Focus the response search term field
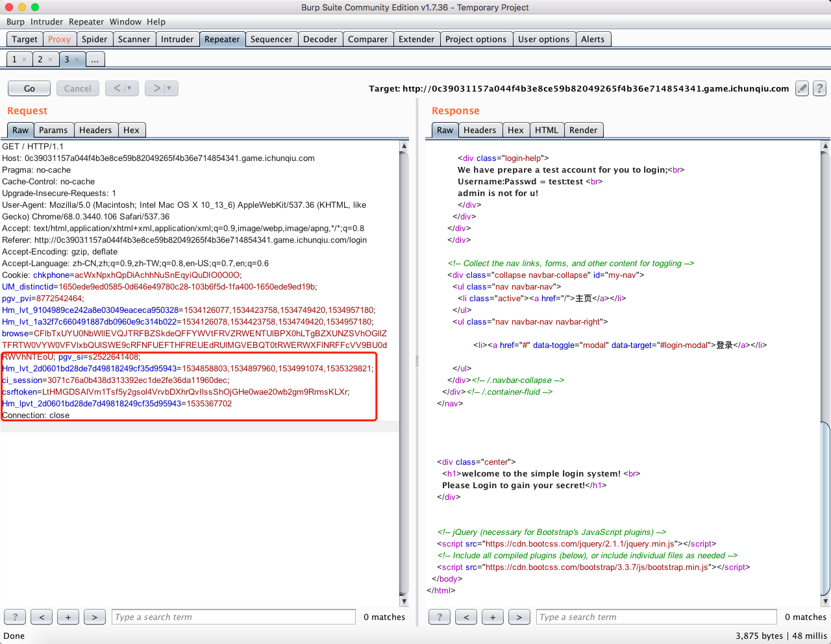The image size is (831, 644). click(656, 617)
